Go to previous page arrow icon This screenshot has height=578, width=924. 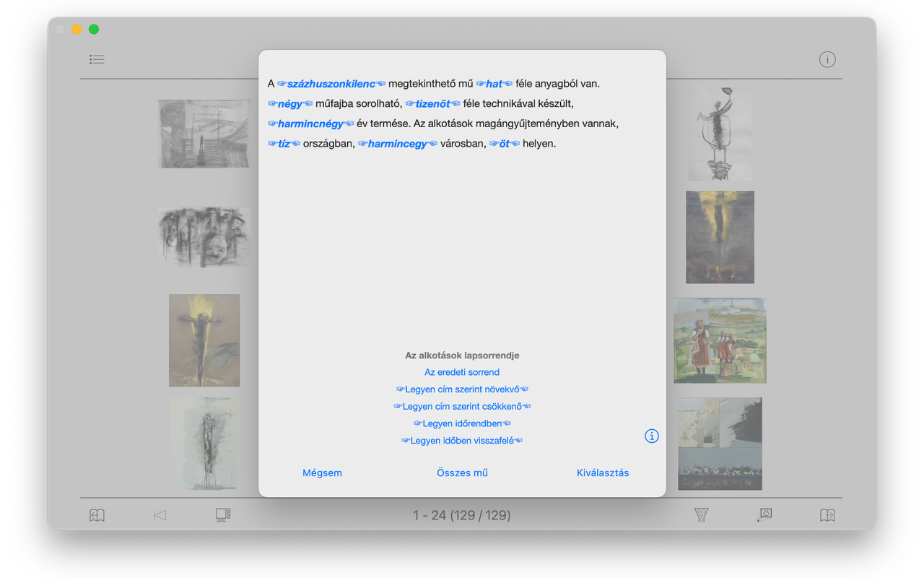point(160,515)
